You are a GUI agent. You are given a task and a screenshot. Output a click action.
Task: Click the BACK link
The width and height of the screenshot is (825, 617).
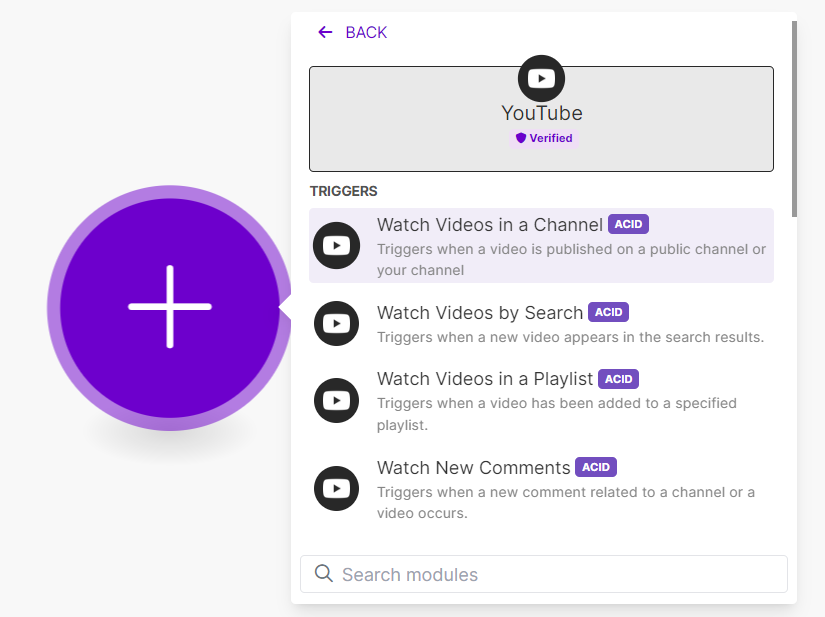tap(366, 33)
